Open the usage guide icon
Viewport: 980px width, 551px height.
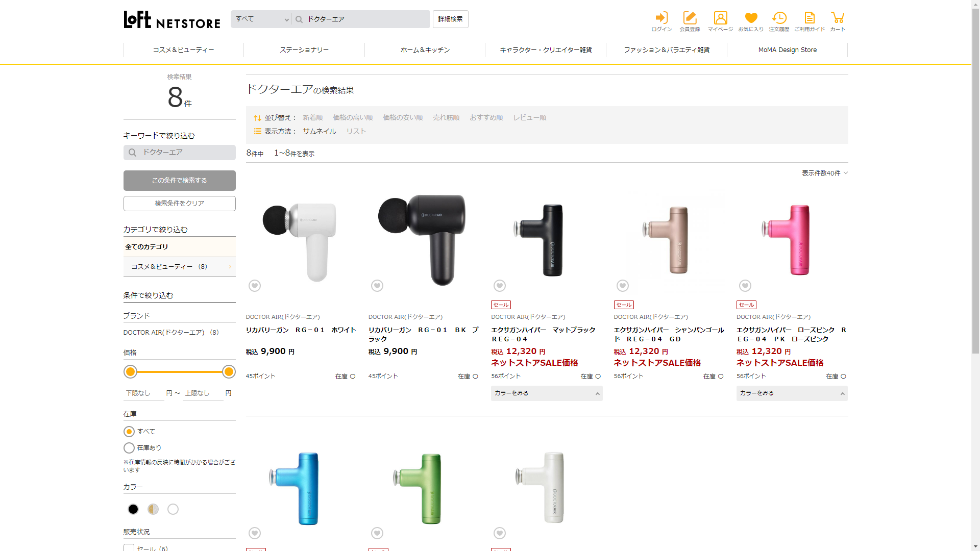coord(810,21)
